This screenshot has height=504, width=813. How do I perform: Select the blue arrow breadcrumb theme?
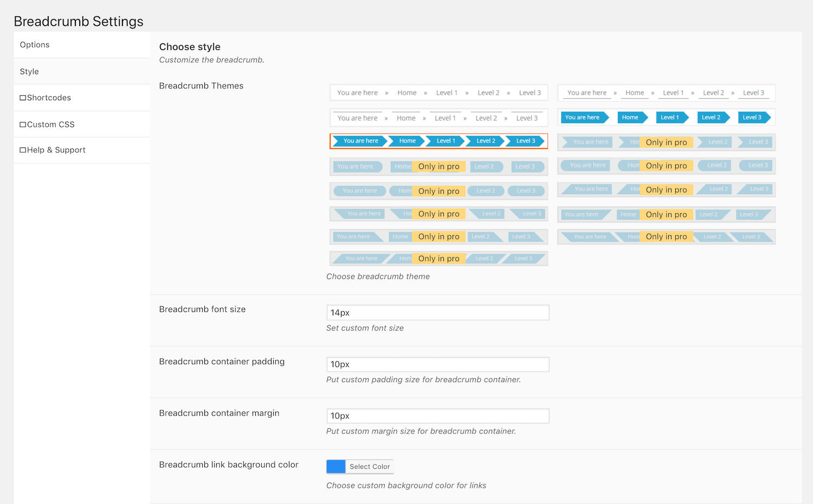(x=439, y=141)
